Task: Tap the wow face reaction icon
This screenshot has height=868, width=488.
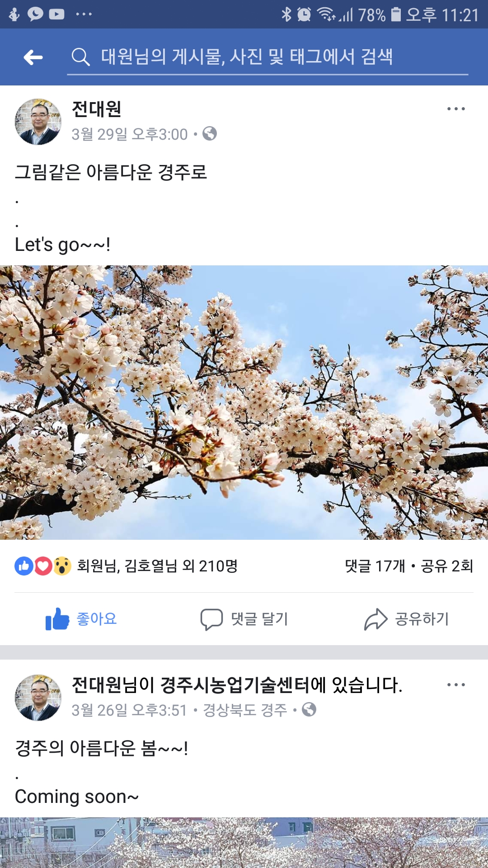Action: [x=62, y=566]
